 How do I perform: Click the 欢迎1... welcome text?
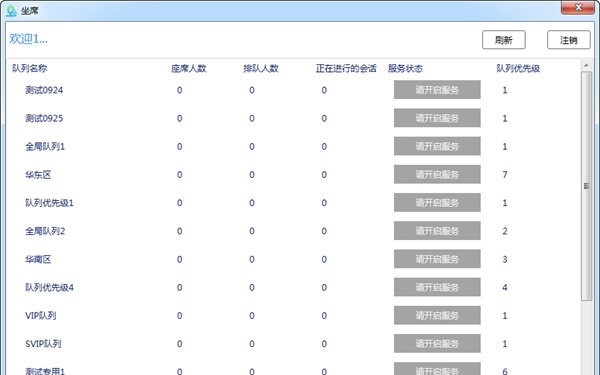tap(29, 39)
